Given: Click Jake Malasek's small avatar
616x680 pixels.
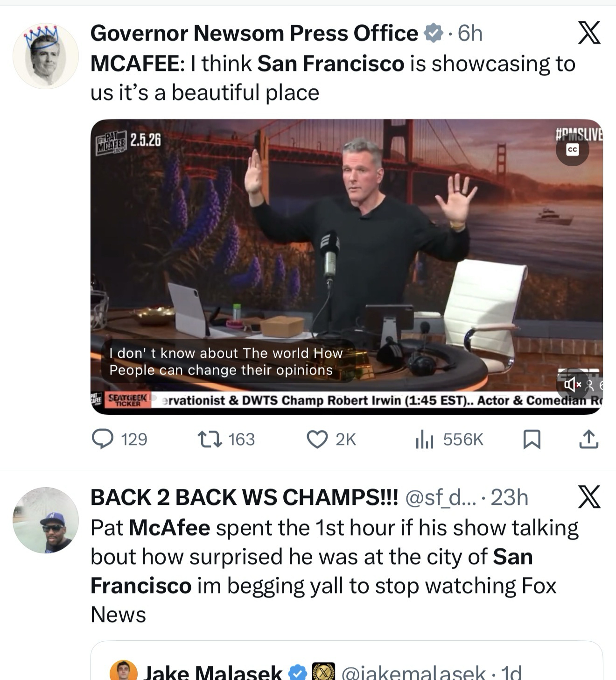Looking at the screenshot, I should (x=123, y=672).
